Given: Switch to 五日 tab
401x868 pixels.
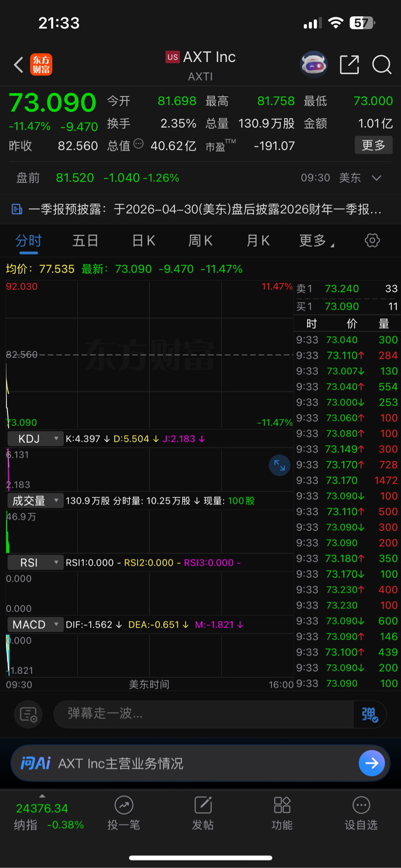Looking at the screenshot, I should point(85,240).
